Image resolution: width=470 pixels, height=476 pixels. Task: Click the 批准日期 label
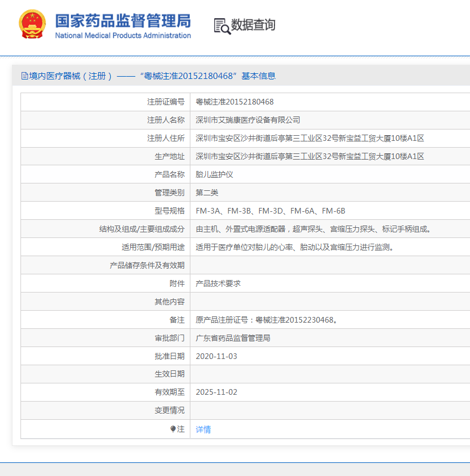pyautogui.click(x=169, y=356)
